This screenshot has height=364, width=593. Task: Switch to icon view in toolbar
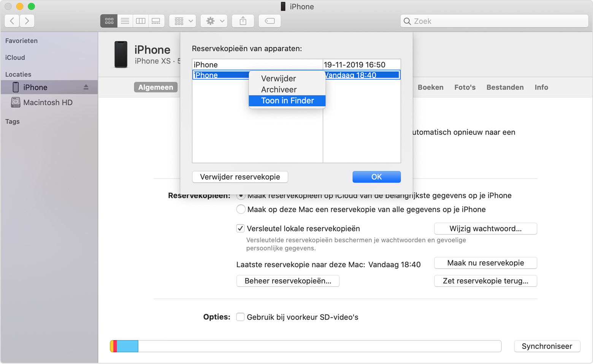click(109, 21)
